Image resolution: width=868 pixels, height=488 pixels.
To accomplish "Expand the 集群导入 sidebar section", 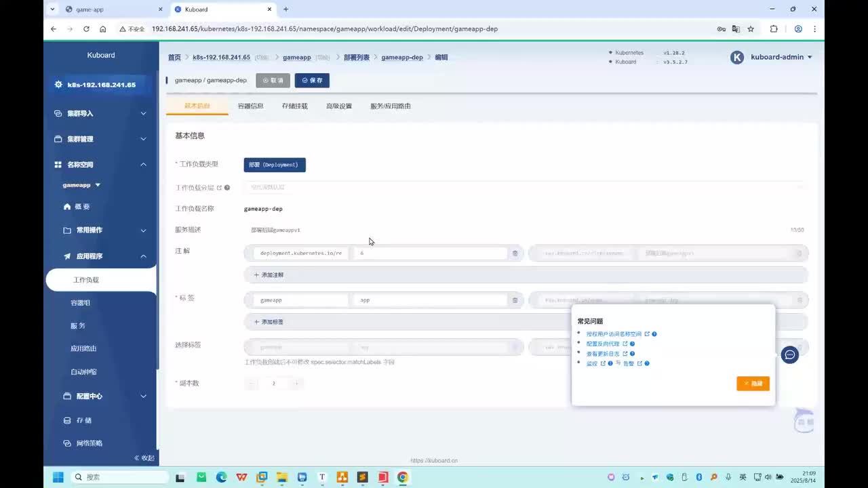I will [100, 113].
